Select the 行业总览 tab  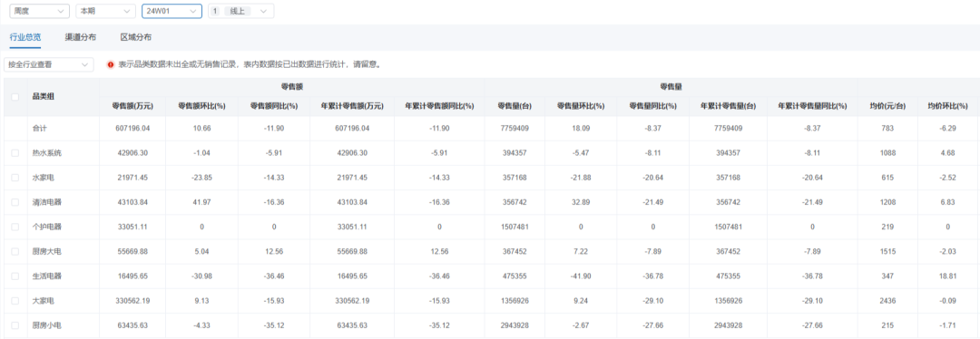(25, 37)
